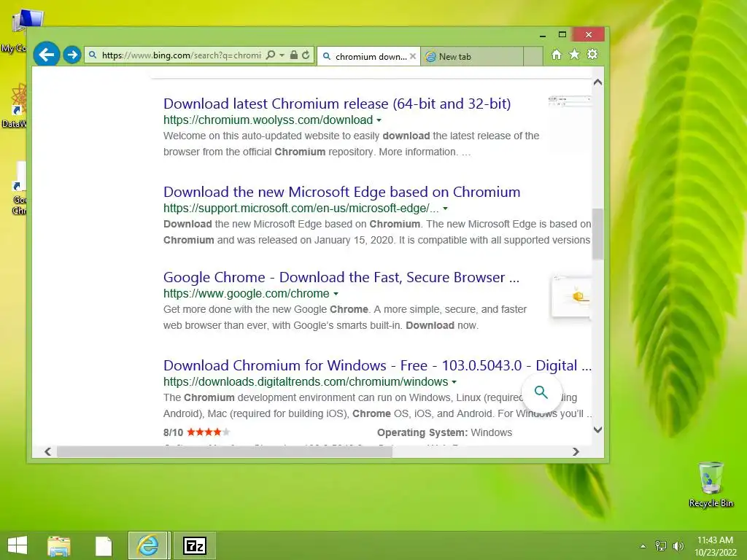The width and height of the screenshot is (747, 560).
Task: Open 7-Zip from the taskbar
Action: [x=195, y=545]
